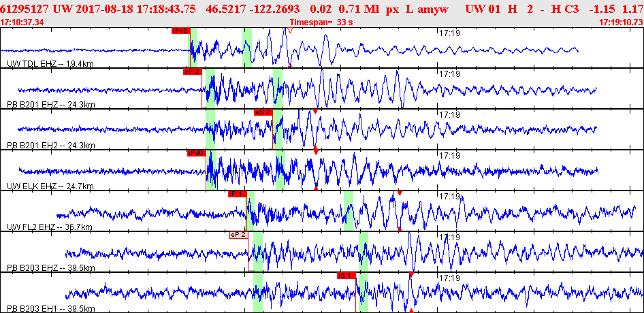Click the PB B203 EHZ -- 39.5km channel label
Image resolution: width=644 pixels, height=313 pixels.
pos(51,268)
